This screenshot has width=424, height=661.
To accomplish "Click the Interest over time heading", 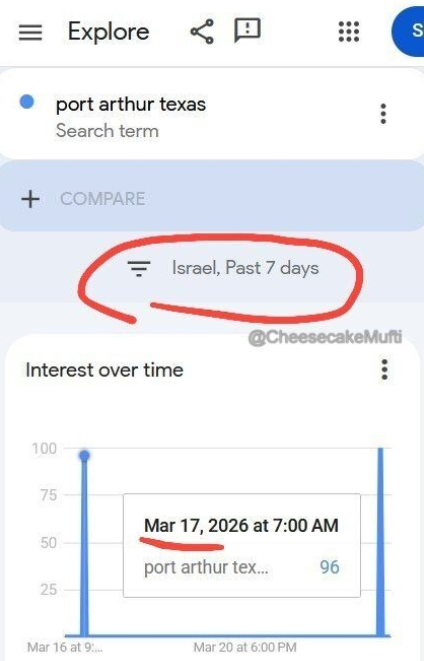I will point(105,370).
